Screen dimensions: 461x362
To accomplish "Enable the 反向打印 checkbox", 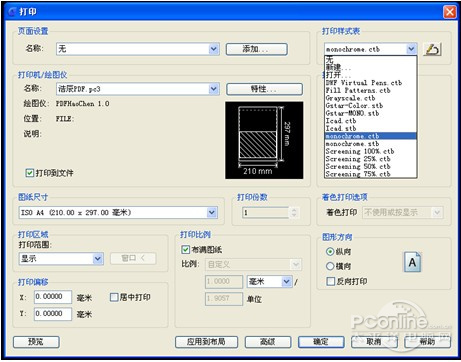I will coord(330,281).
